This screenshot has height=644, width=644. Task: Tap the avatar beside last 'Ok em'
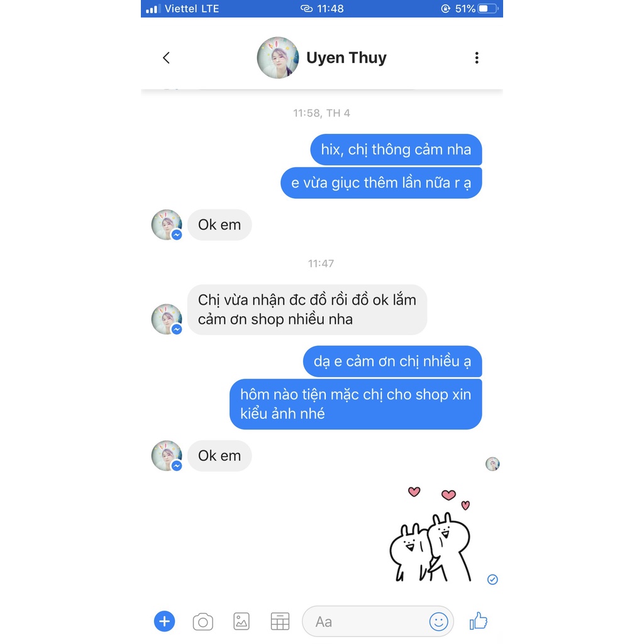[x=167, y=455]
